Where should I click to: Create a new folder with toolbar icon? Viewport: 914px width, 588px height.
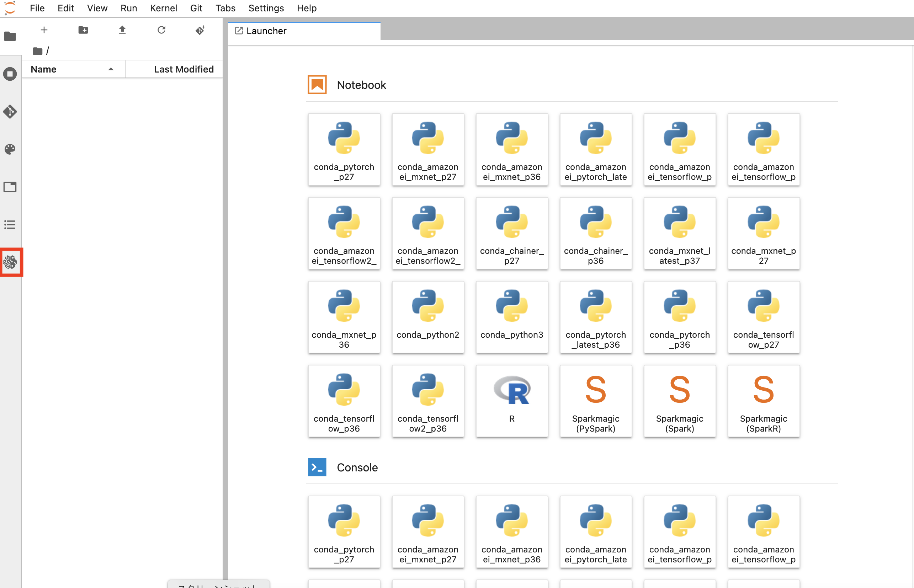[x=83, y=30]
